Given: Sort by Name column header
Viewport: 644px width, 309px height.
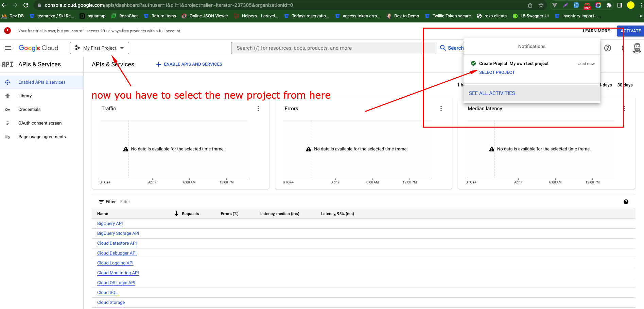Looking at the screenshot, I should click(103, 214).
